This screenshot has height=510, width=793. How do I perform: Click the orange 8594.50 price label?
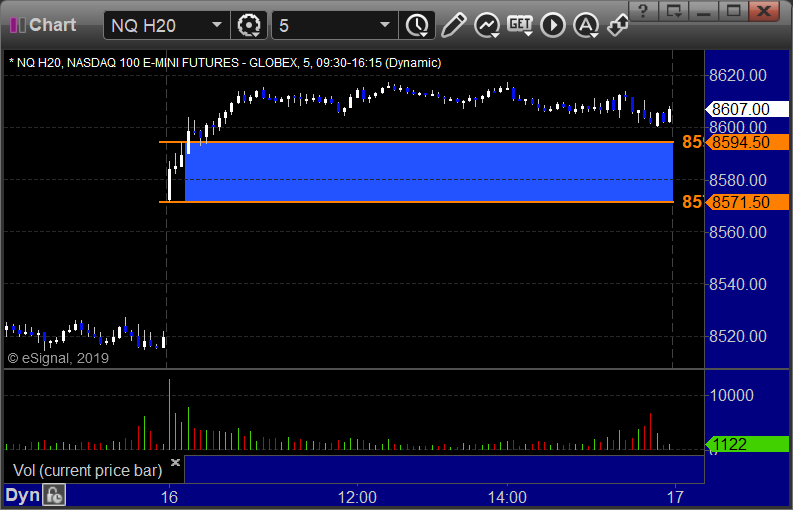click(x=746, y=142)
